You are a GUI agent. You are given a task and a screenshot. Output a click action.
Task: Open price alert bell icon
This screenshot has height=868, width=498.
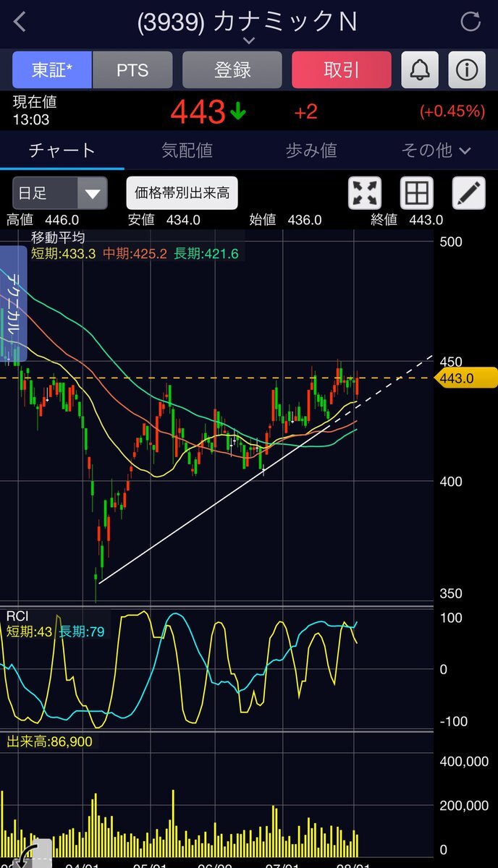point(420,70)
